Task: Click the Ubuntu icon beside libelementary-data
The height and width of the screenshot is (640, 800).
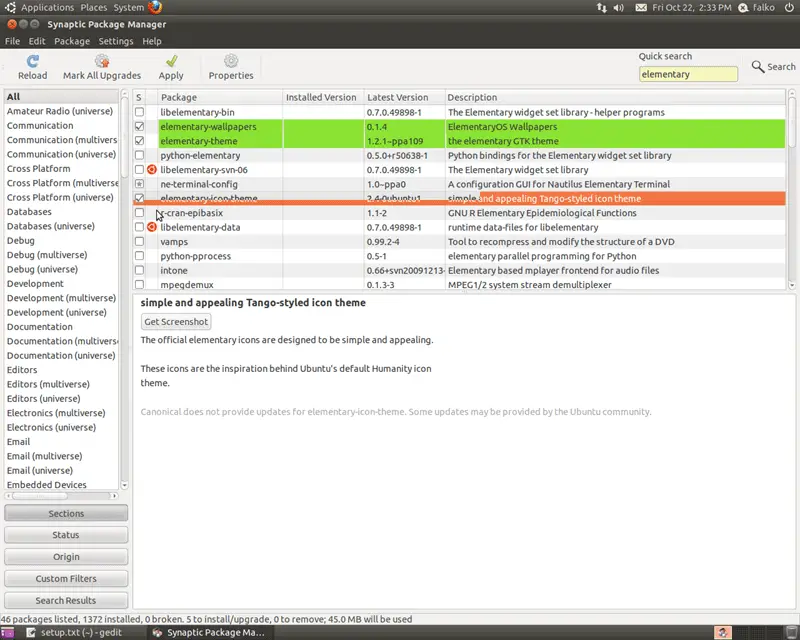Action: [152, 227]
